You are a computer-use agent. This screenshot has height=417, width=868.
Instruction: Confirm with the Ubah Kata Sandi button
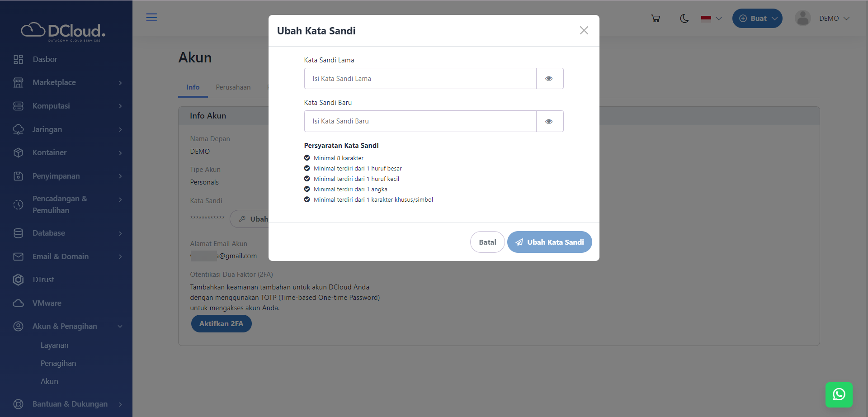point(549,242)
